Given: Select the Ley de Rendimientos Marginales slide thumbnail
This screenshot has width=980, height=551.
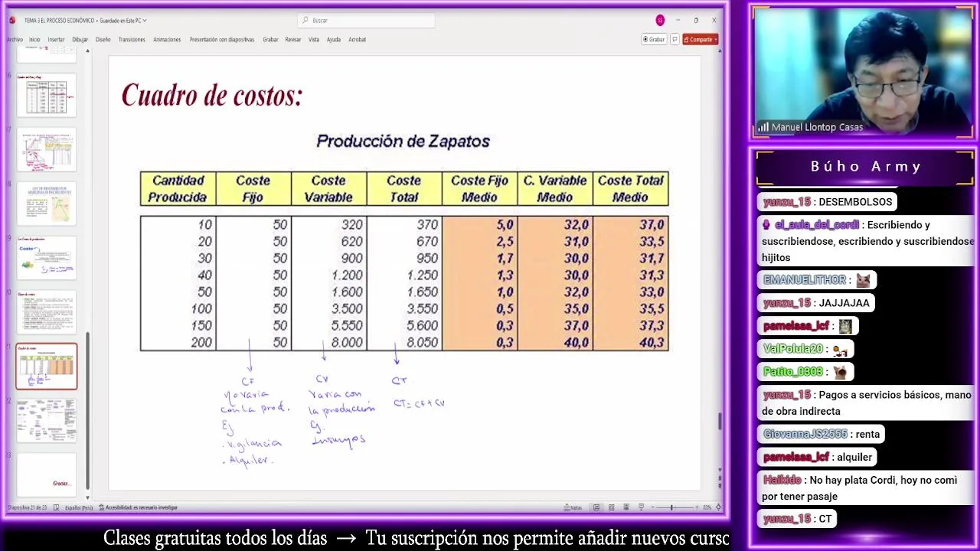Looking at the screenshot, I should (x=47, y=203).
